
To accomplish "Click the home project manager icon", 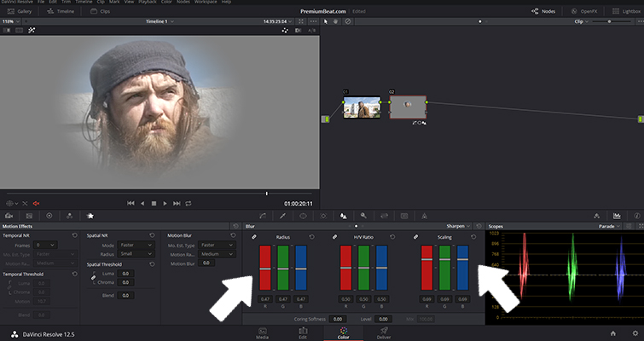I will pyautogui.click(x=612, y=332).
